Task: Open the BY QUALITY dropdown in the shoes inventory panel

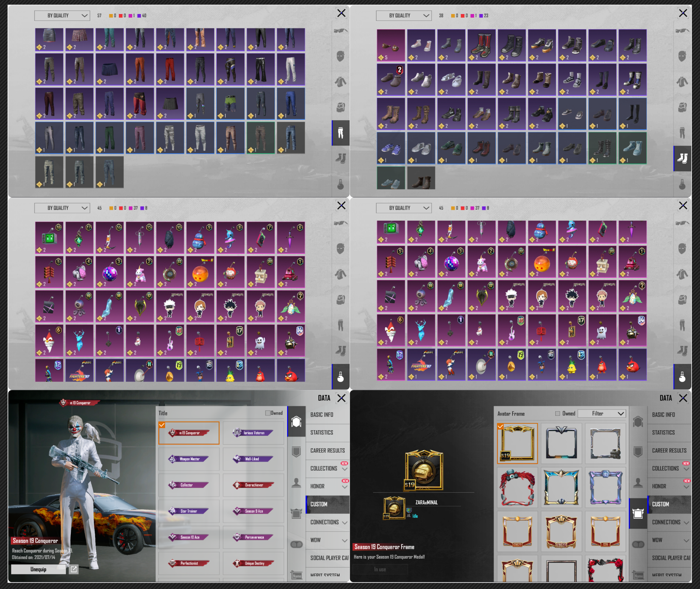Action: coord(404,16)
